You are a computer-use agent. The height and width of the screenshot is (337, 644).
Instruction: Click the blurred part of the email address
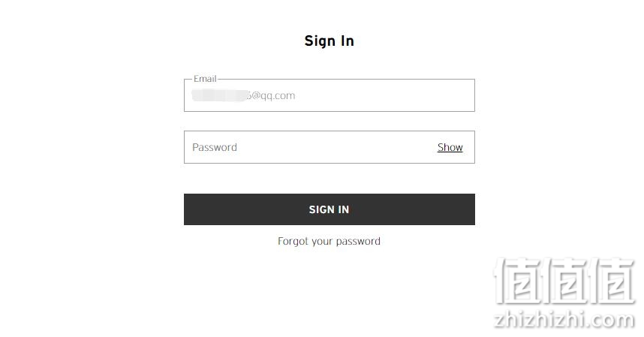220,95
